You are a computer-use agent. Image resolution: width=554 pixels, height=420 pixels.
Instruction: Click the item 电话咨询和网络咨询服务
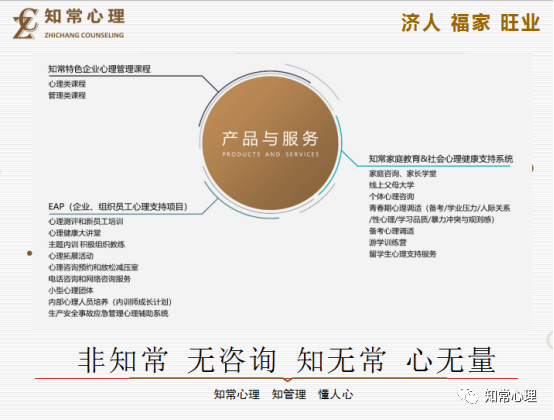point(89,279)
